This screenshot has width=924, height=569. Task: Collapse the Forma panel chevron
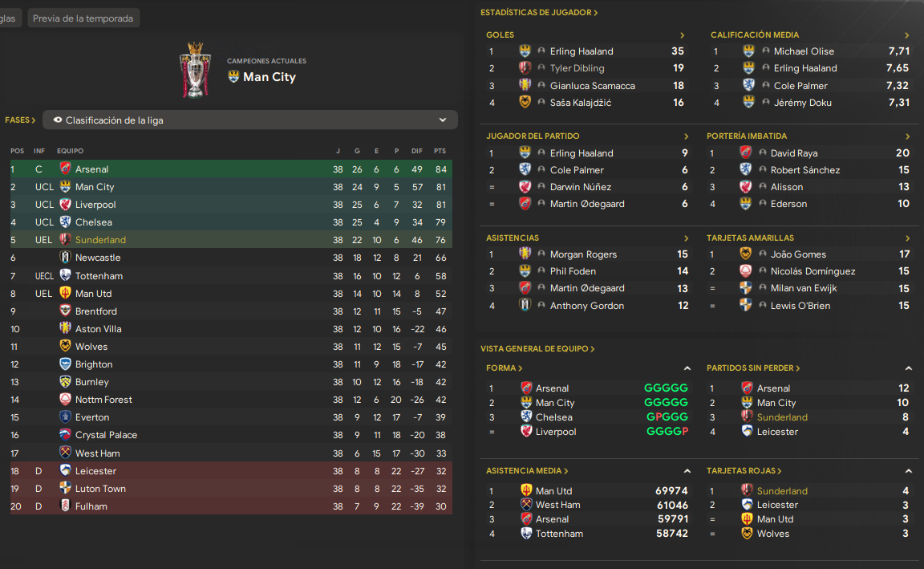pos(687,368)
